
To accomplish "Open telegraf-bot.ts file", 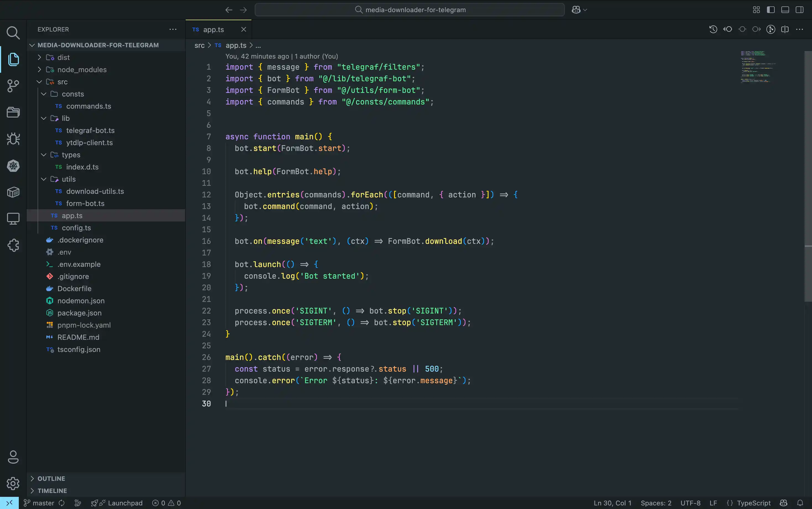I will pos(106,130).
